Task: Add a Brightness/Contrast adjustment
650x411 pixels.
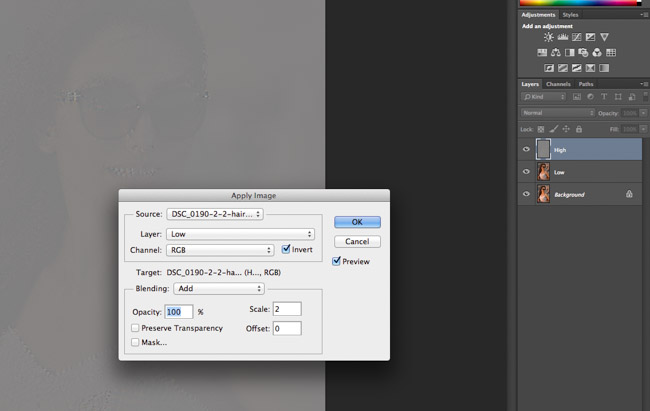Action: coord(548,37)
